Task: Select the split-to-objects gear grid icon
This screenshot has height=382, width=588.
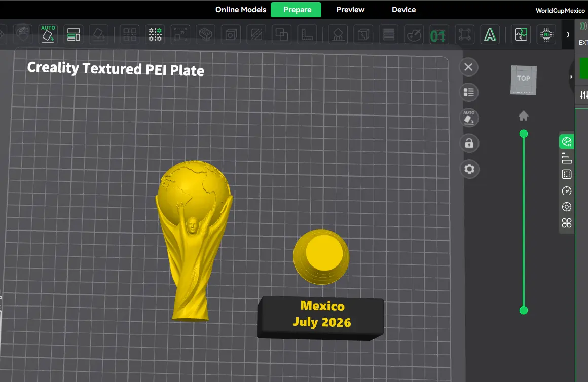Action: [x=155, y=34]
